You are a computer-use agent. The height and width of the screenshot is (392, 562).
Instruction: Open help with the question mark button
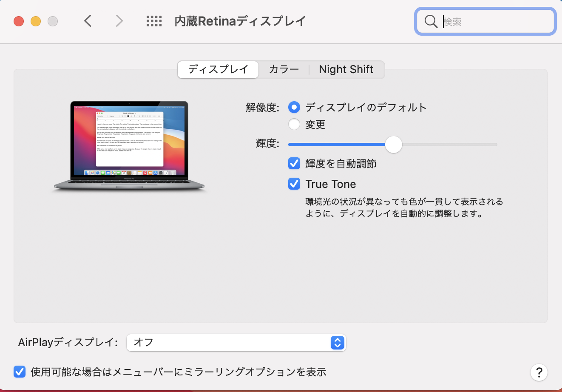[x=539, y=372]
